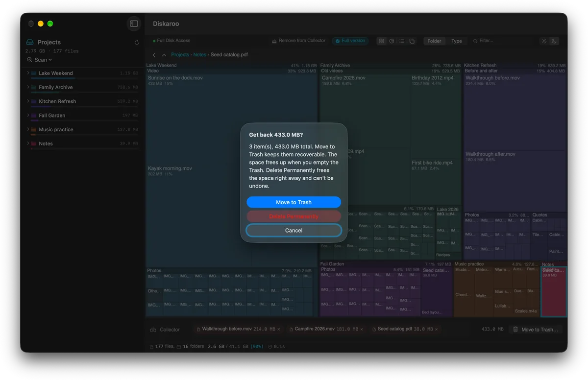Screen dimensions: 588x380
Task: Switch to treemap grid view icon
Action: tap(382, 41)
